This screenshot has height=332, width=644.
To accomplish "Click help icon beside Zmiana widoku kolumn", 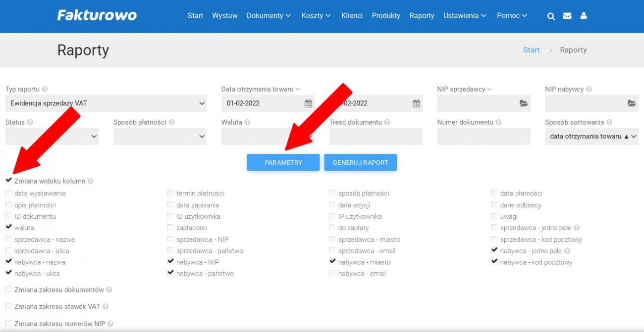I will tap(91, 181).
